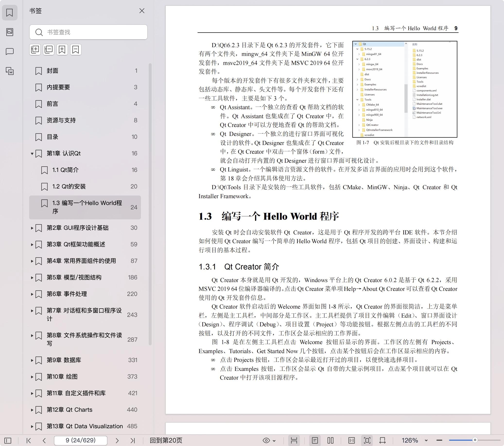Image resolution: width=504 pixels, height=446 pixels.
Task: Select the 1.2 Qt的安装 bookmark
Action: (x=85, y=187)
